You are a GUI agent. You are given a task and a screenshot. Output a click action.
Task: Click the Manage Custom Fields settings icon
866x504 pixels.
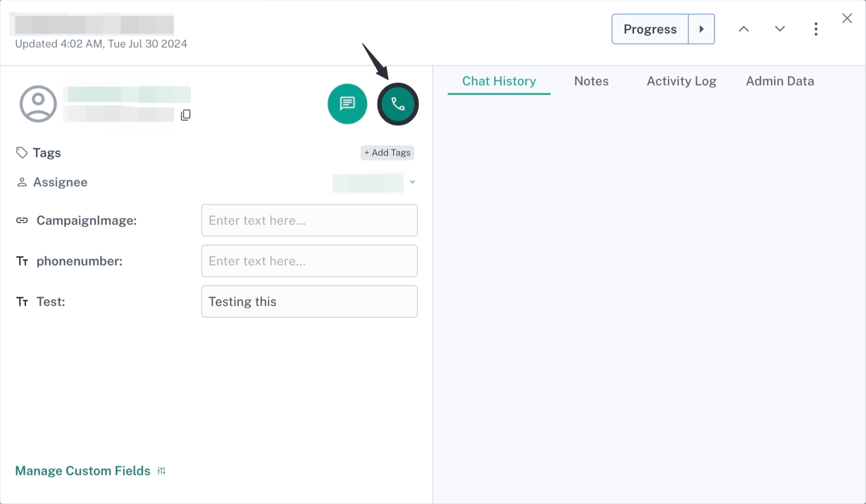coord(161,471)
